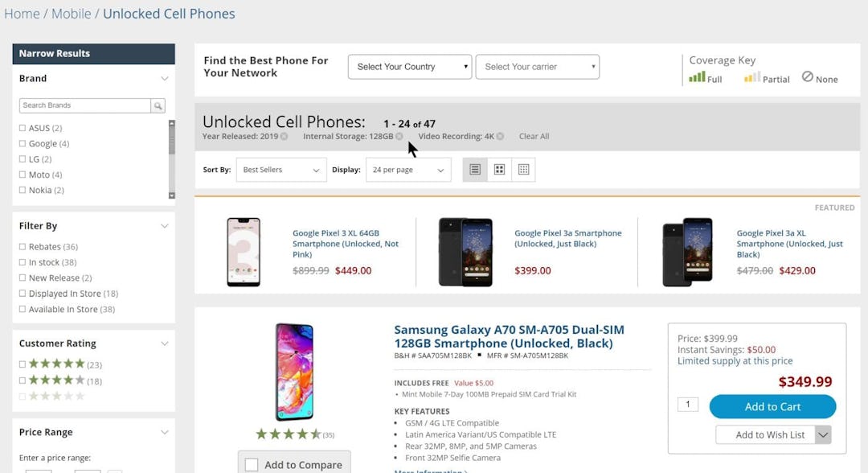
Task: Collapse the Customer Rating section
Action: [166, 343]
